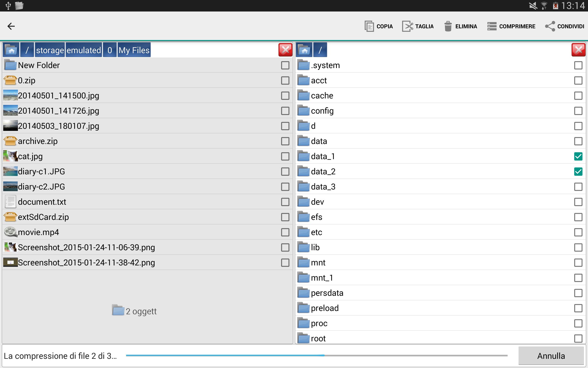
Task: Open 20140503_180107.jpg thumbnail
Action: (x=10, y=126)
